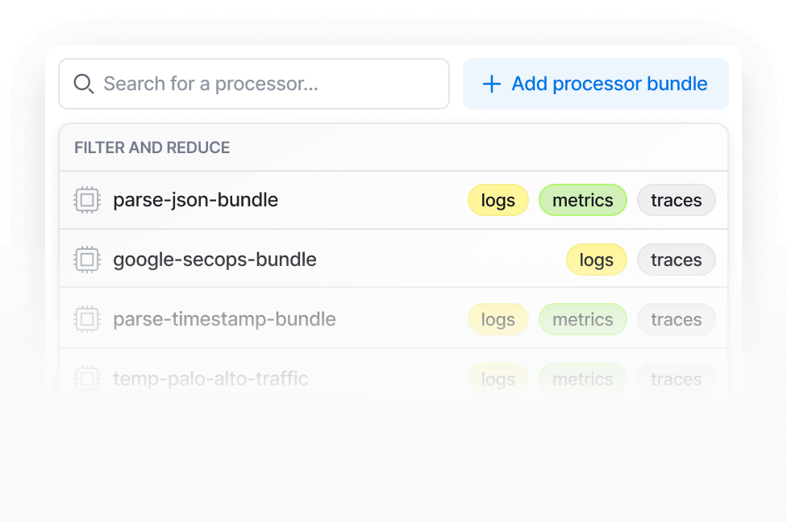787x532 pixels.
Task: Select the temp-palo-alto-traffic entry
Action: tap(210, 378)
